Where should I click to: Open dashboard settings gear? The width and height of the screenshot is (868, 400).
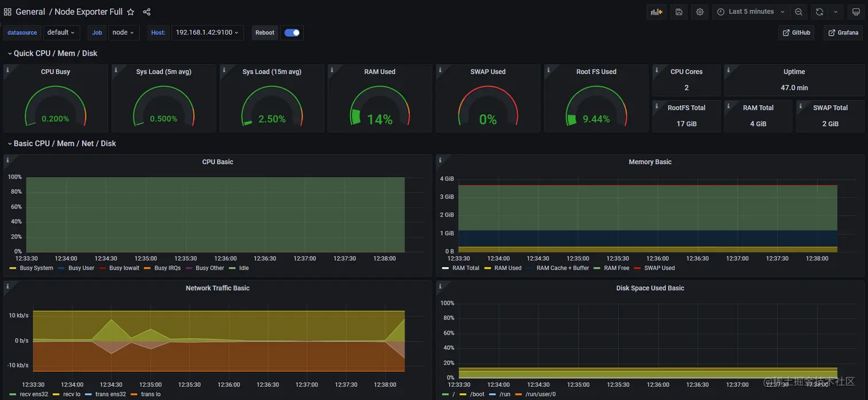click(x=700, y=11)
